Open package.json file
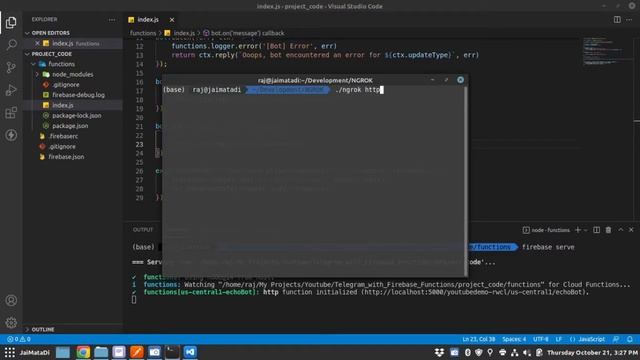The height and width of the screenshot is (360, 640). tap(70, 126)
